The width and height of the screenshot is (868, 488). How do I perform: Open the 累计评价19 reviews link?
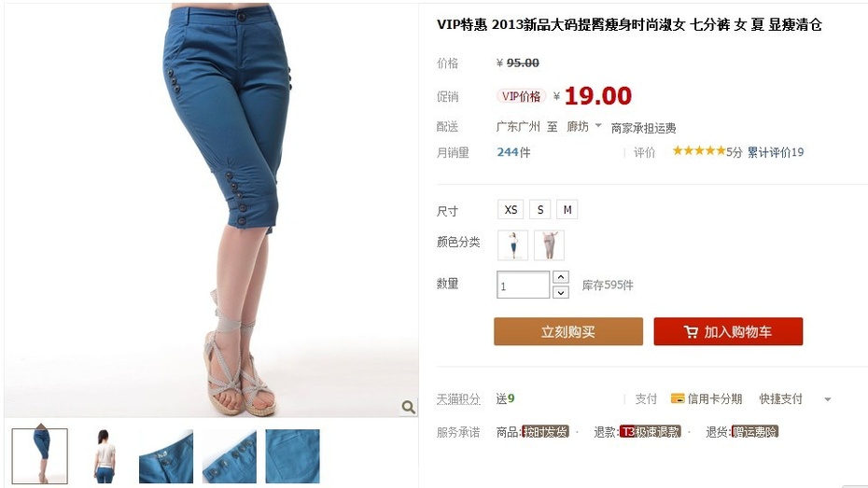pyautogui.click(x=776, y=152)
